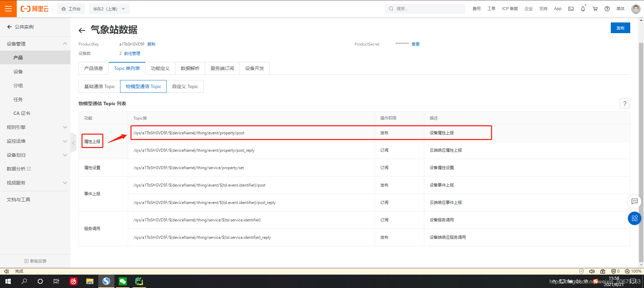The height and width of the screenshot is (288, 644).
Task: Click 复制 next to ProductKey
Action: pos(151,44)
